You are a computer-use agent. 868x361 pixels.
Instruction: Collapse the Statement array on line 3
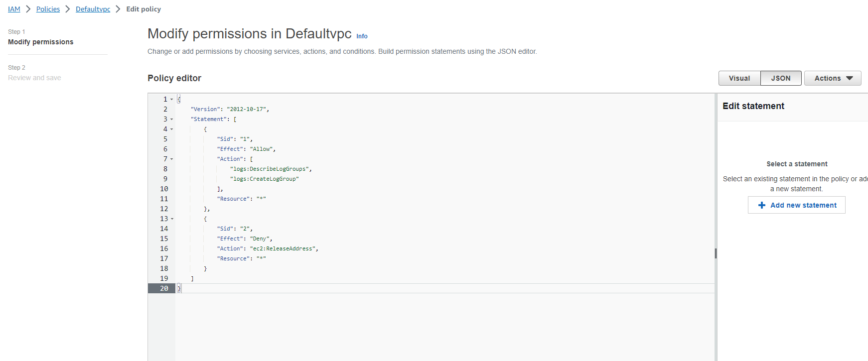click(172, 119)
